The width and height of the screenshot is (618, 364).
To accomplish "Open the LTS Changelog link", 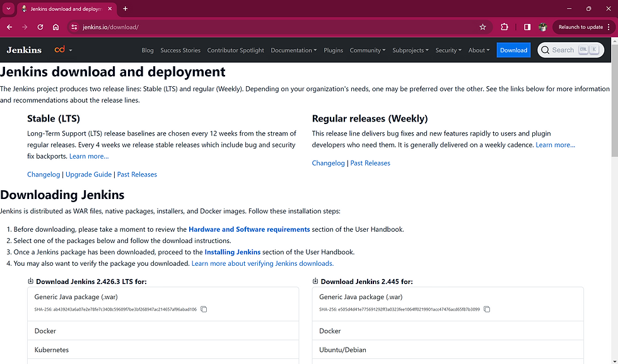I will [x=44, y=174].
